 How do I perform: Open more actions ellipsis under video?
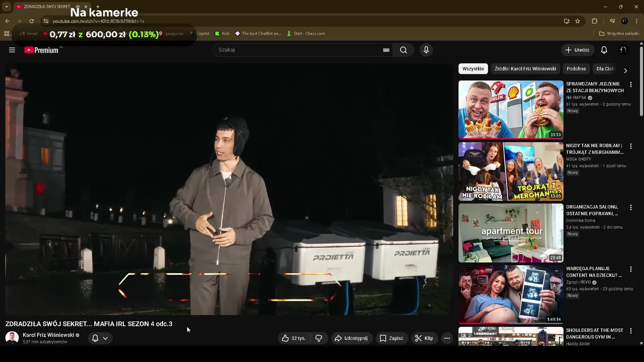point(447,338)
